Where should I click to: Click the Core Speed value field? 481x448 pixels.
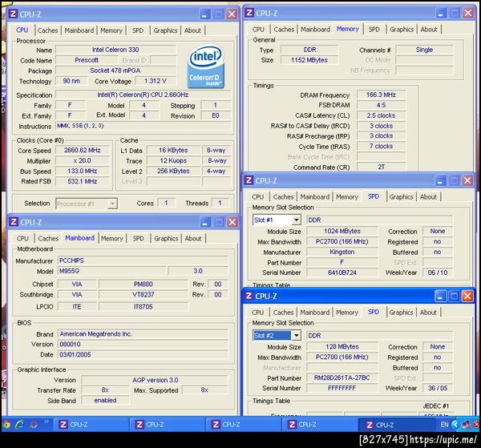(x=84, y=150)
